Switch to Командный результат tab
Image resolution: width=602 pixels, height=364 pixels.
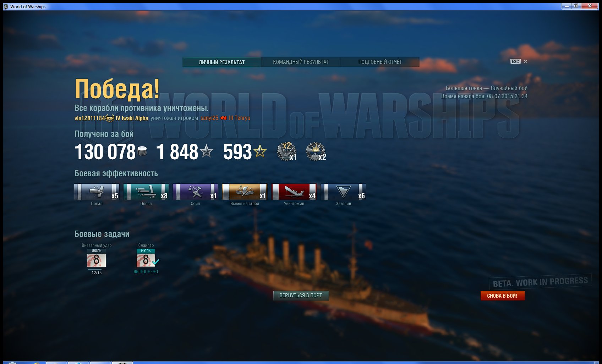click(301, 62)
